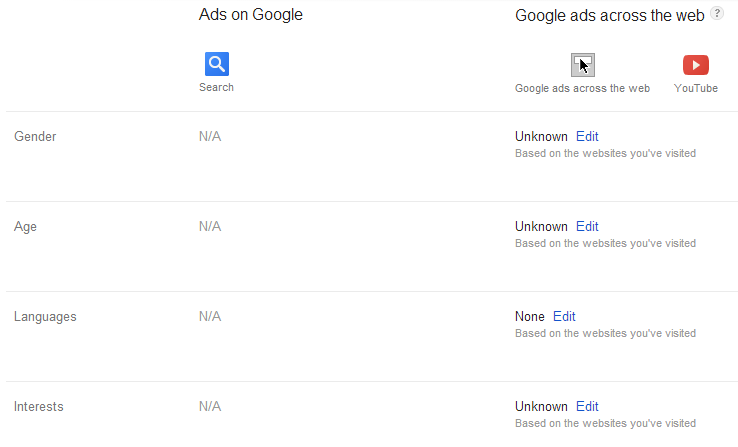738x447 pixels.
Task: Click the "N/A" value in the Interests row
Action: coord(210,407)
